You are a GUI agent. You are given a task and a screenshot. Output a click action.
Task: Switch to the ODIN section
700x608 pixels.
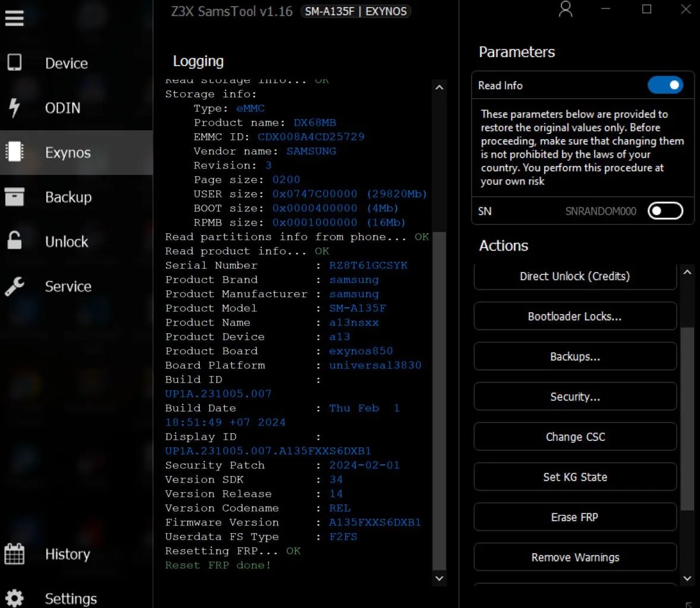point(62,108)
